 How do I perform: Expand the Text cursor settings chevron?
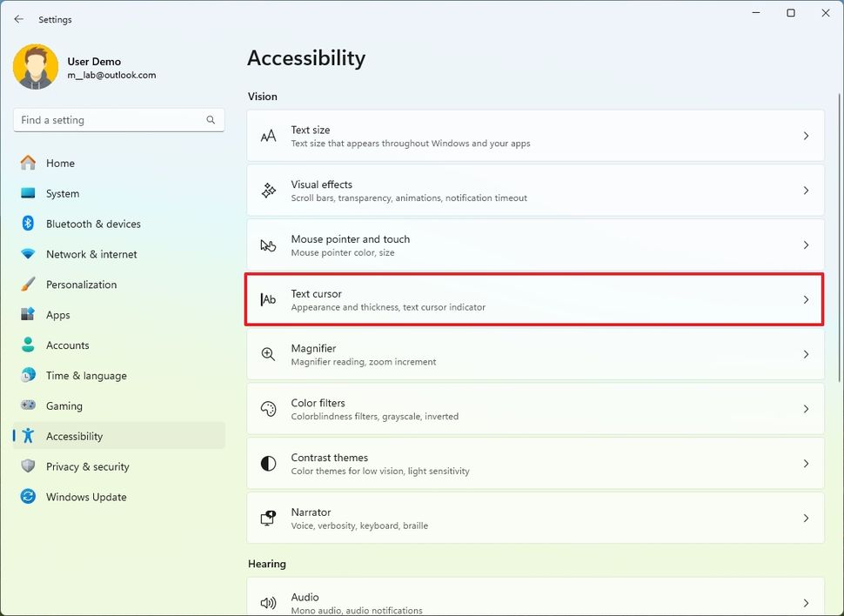[x=805, y=299]
